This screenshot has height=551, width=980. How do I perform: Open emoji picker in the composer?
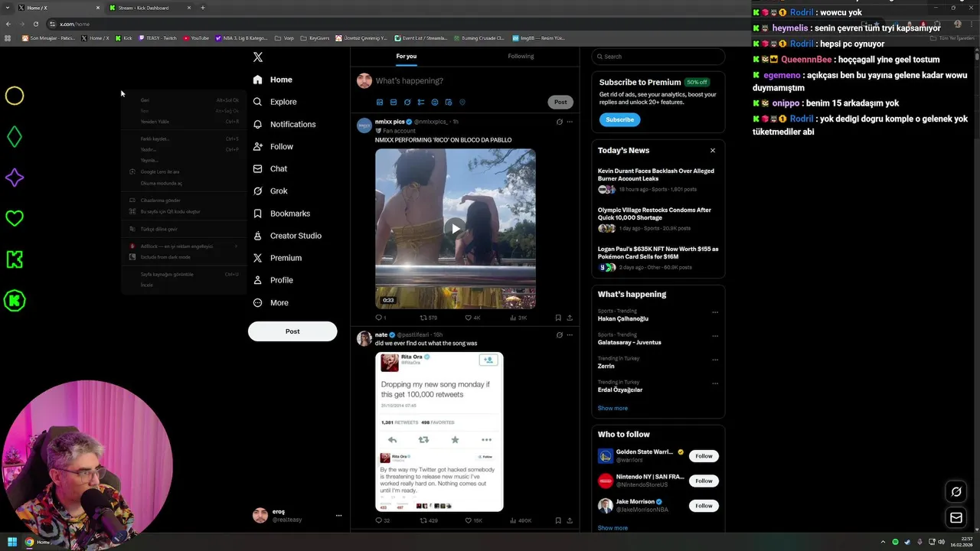[x=435, y=102]
